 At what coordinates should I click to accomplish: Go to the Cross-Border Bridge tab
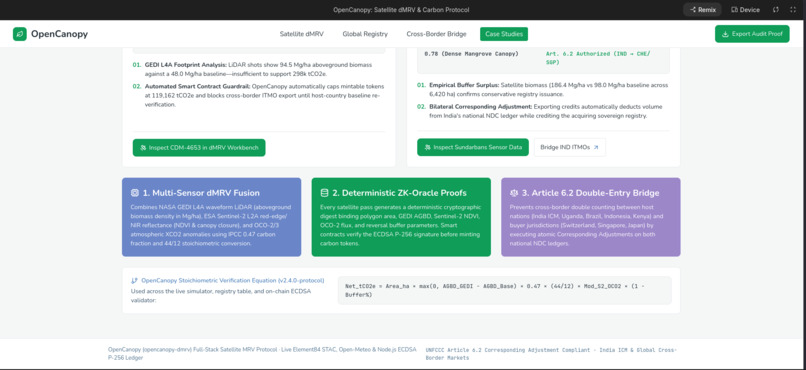tap(436, 34)
